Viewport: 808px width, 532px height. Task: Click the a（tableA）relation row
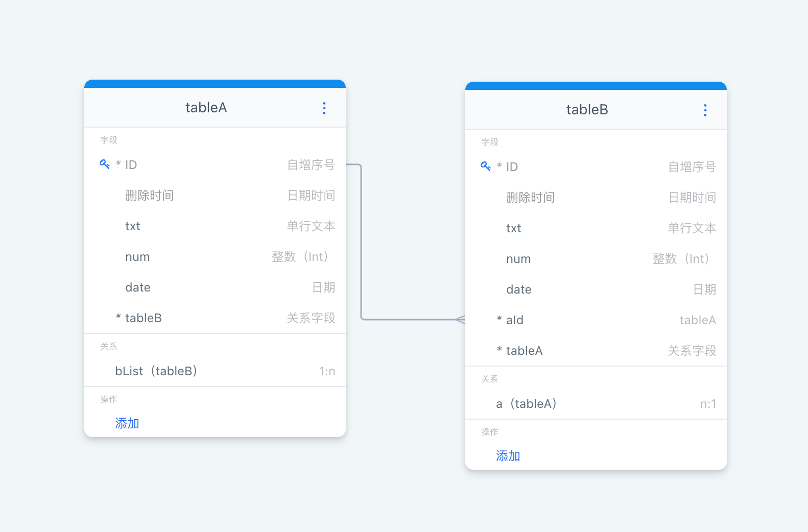point(596,404)
